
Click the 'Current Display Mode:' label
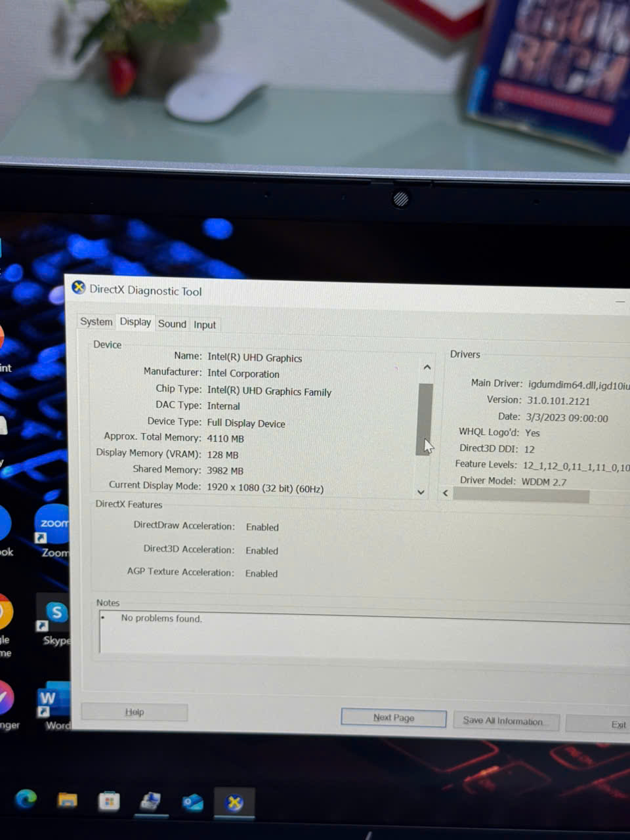(x=155, y=485)
